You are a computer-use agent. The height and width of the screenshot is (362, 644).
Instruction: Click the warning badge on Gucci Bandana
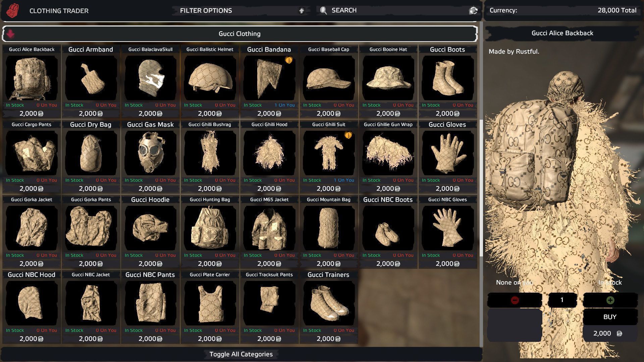pyautogui.click(x=289, y=60)
